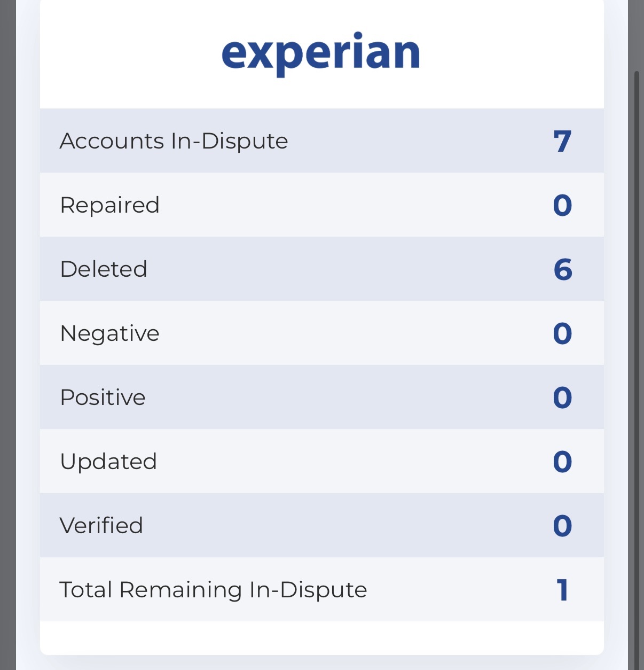Click the Repaired count value
Screen dimensions: 644x670
[562, 206]
